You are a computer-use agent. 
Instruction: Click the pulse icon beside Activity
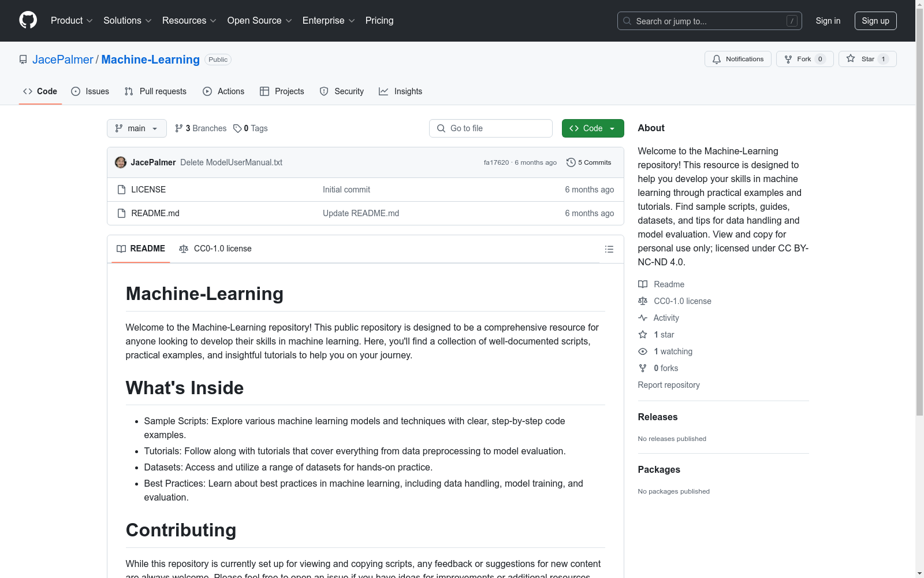(643, 318)
